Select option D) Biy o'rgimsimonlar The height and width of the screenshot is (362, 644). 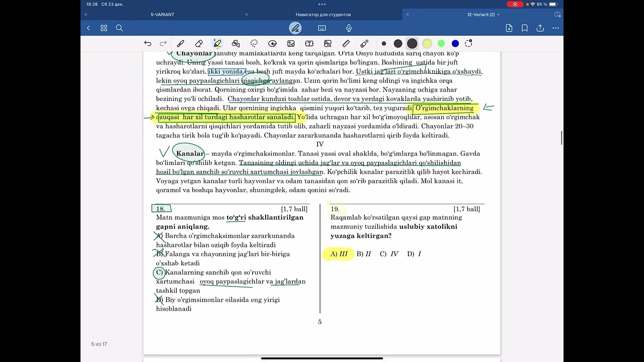pos(218,304)
